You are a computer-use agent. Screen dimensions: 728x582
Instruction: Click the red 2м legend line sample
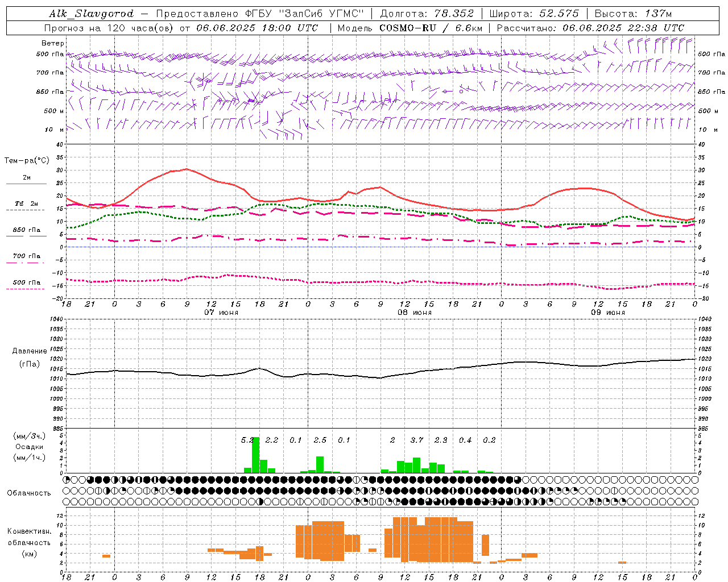(x=26, y=184)
